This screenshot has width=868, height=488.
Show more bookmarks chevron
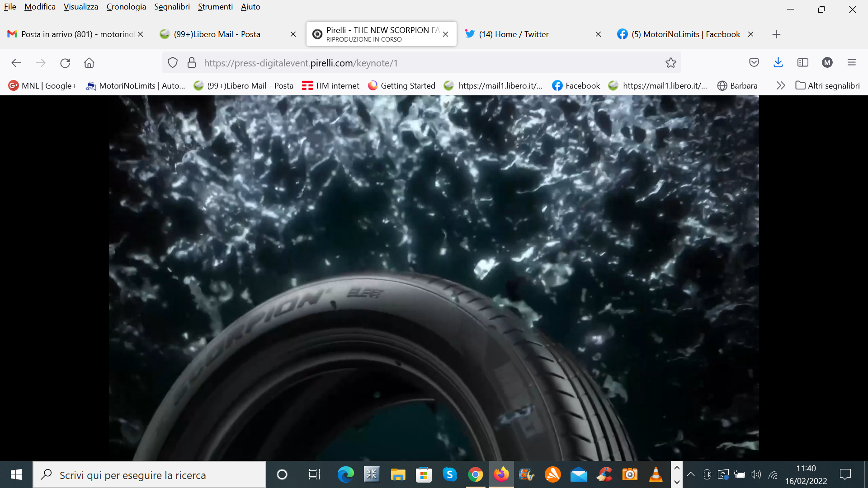[x=781, y=85]
